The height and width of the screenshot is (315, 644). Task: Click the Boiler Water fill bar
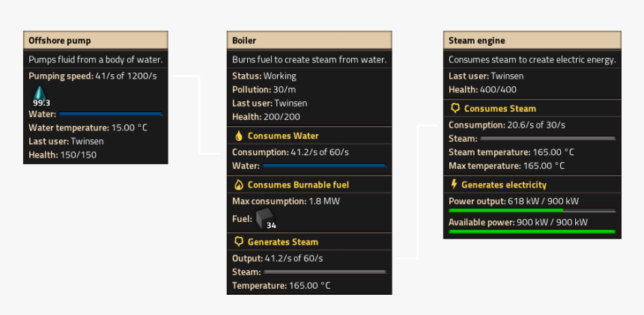pyautogui.click(x=324, y=165)
